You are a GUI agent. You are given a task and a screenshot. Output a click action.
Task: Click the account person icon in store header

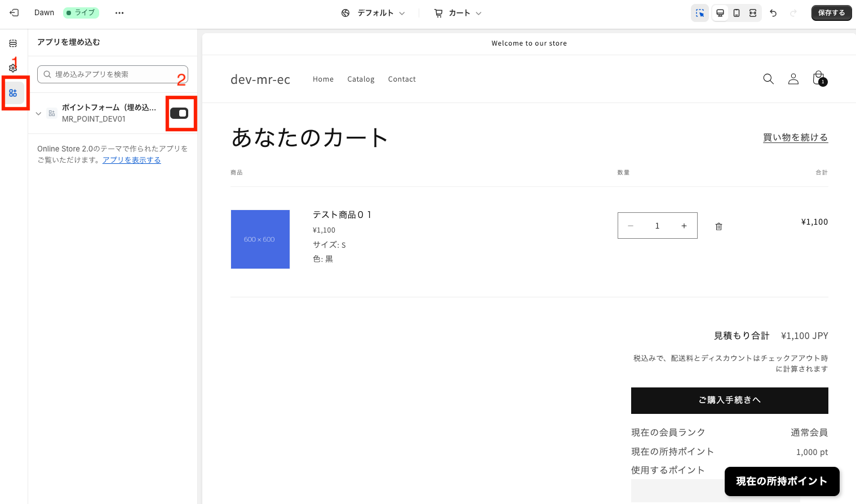[793, 79]
